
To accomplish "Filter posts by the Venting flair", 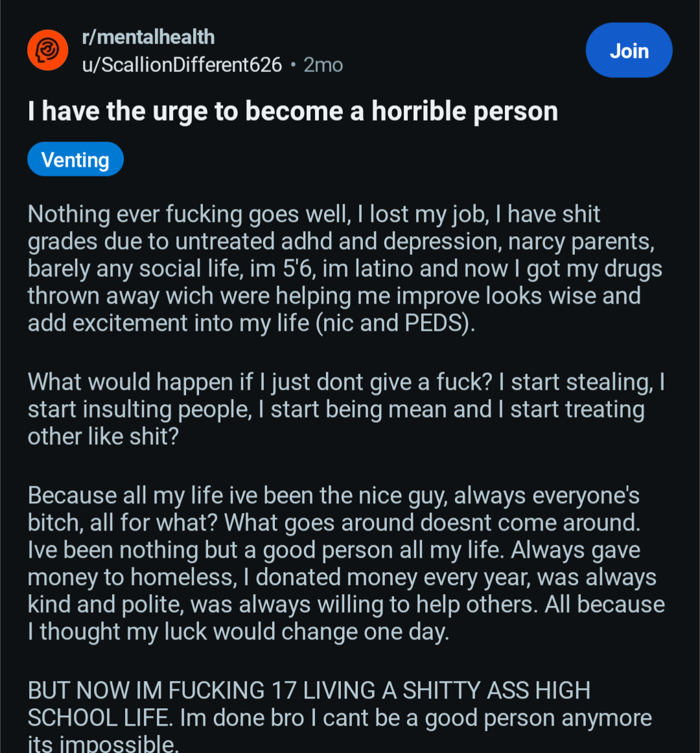I will [75, 160].
